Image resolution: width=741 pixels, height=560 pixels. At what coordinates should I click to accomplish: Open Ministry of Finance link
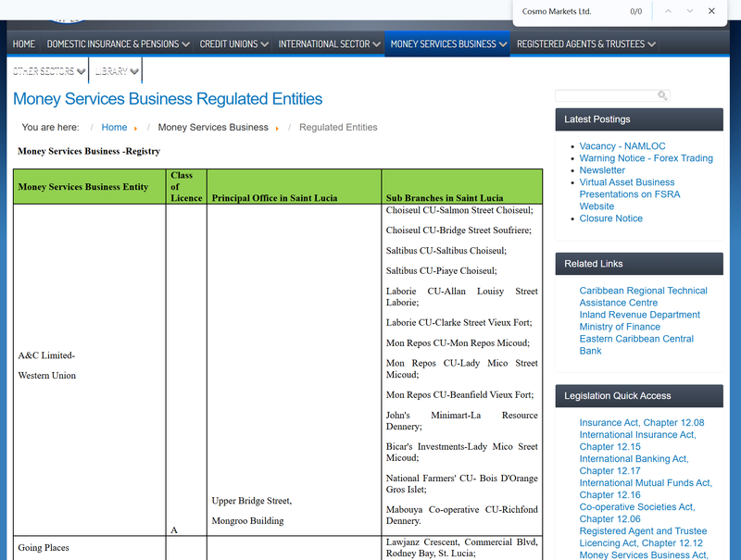[x=620, y=327]
